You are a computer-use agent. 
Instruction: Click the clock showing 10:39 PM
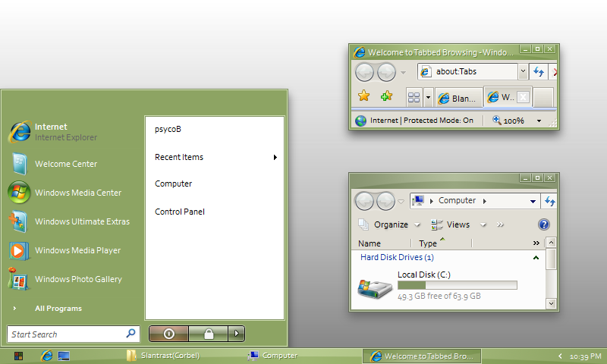coord(585,356)
